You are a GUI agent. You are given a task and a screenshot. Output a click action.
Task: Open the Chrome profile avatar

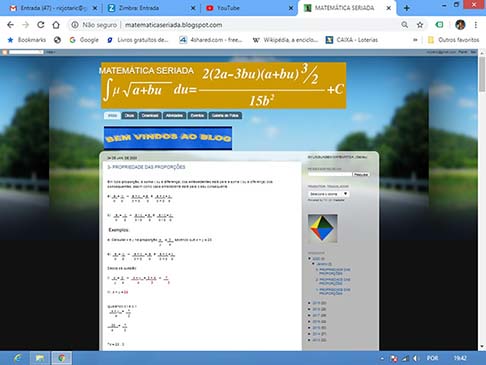click(x=460, y=25)
